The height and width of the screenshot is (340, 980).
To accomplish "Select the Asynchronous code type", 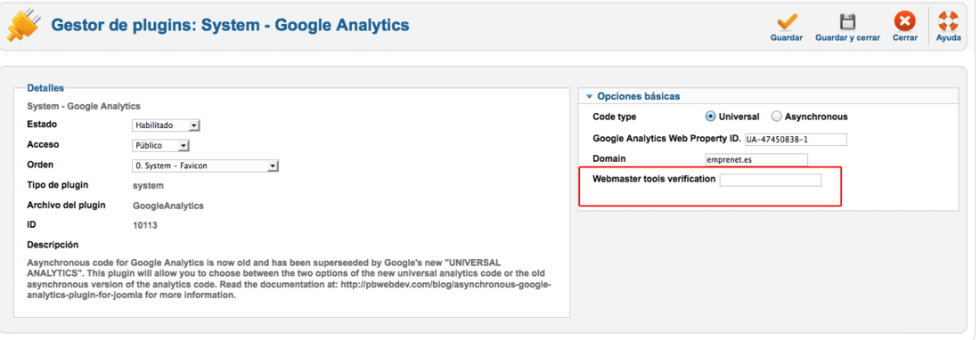I will tap(776, 117).
